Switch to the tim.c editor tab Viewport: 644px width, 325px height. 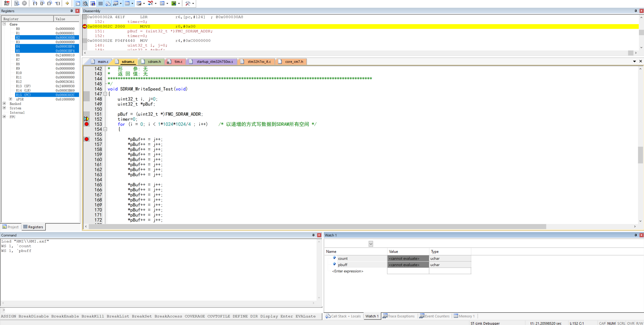(x=176, y=61)
